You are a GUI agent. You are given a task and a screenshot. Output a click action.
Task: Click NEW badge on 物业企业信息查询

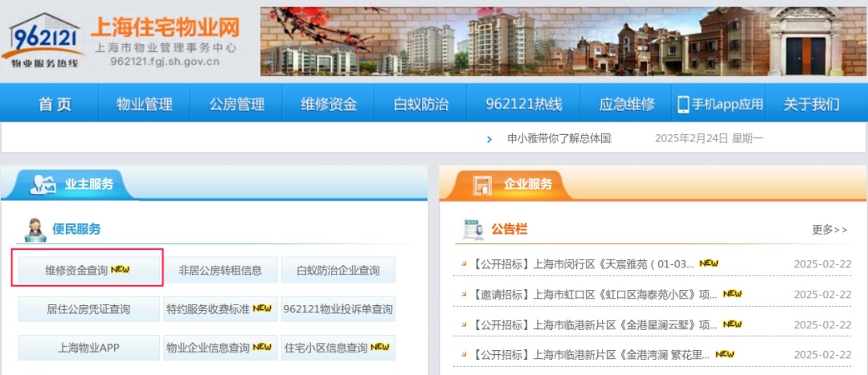[x=262, y=348]
